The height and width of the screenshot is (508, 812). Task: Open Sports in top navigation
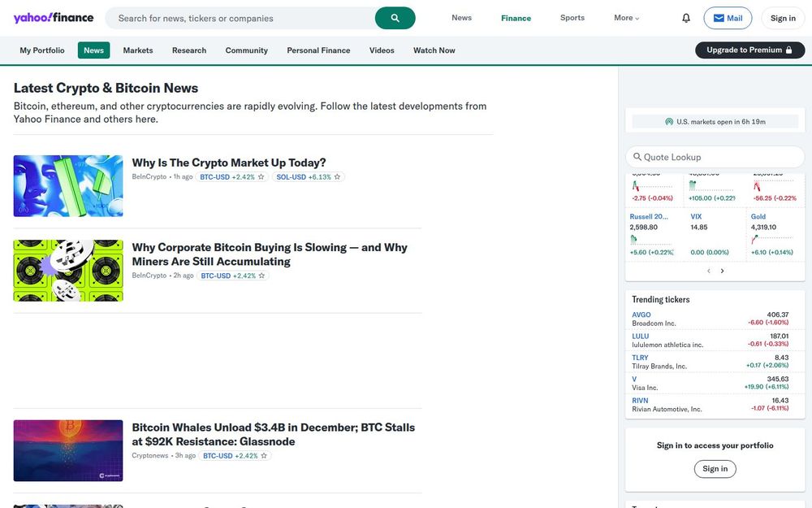pyautogui.click(x=572, y=18)
